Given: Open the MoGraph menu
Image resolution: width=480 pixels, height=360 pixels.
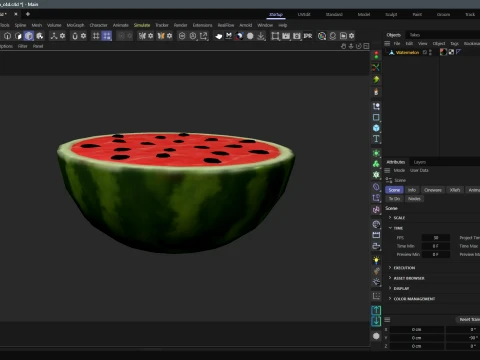Looking at the screenshot, I should (x=75, y=25).
